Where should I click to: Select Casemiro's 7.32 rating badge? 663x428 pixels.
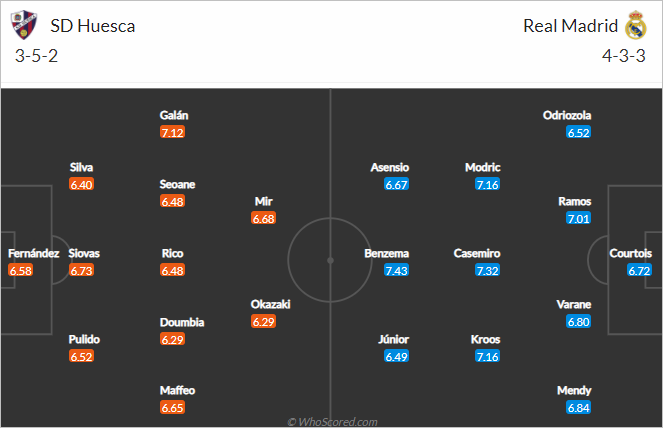(x=487, y=270)
